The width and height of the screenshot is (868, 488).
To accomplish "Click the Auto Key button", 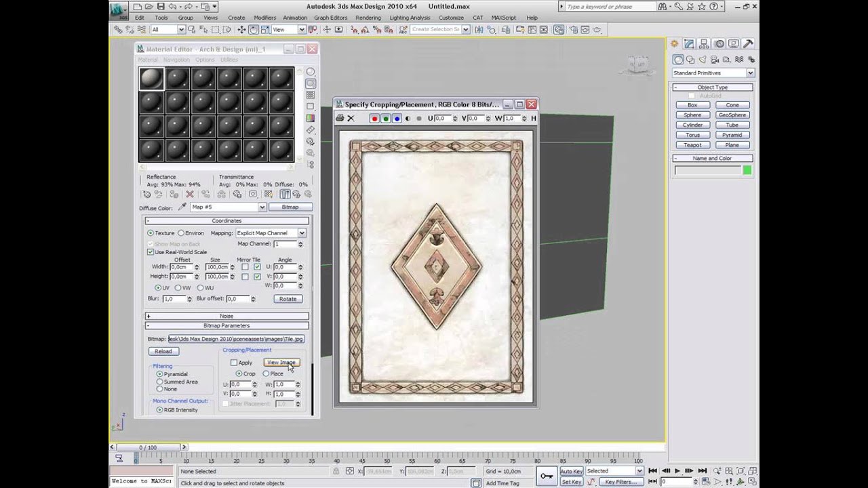I will point(571,471).
